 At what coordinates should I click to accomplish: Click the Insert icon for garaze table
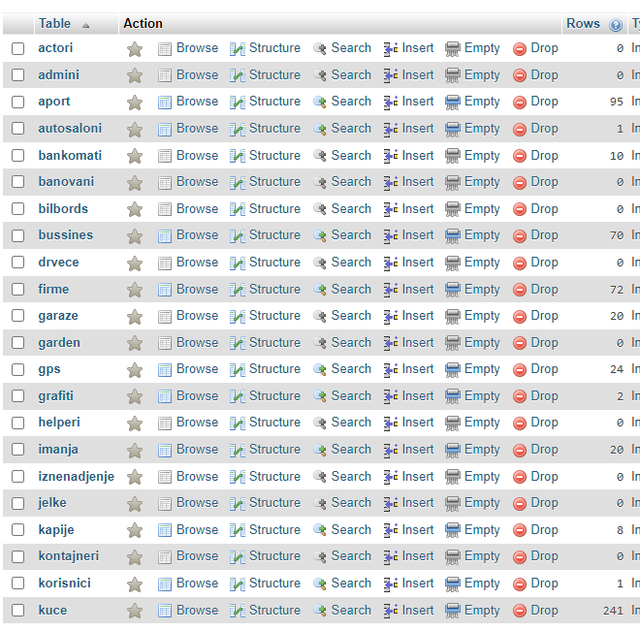pos(391,317)
